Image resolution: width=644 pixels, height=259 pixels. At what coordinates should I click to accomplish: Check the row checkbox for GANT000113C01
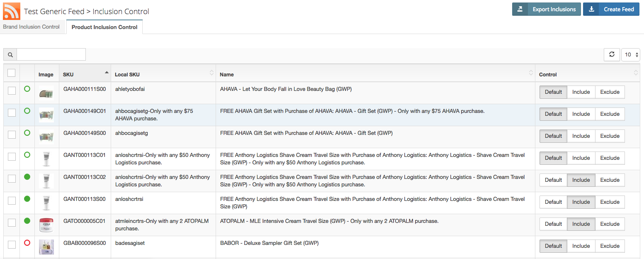click(12, 156)
